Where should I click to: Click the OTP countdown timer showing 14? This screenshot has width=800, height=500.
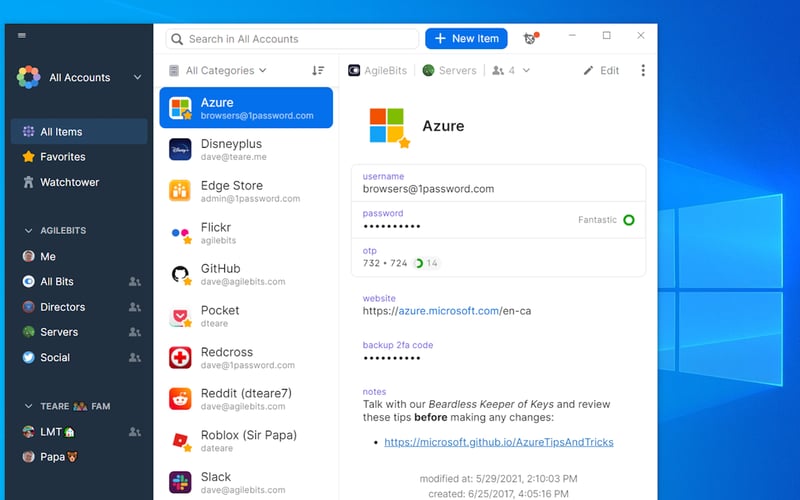tap(427, 263)
